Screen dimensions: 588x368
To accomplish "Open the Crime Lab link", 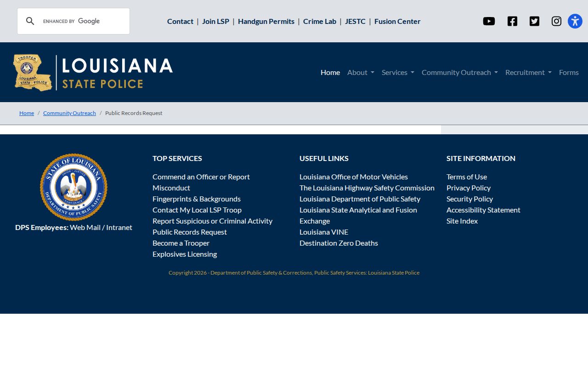I will click(x=320, y=21).
